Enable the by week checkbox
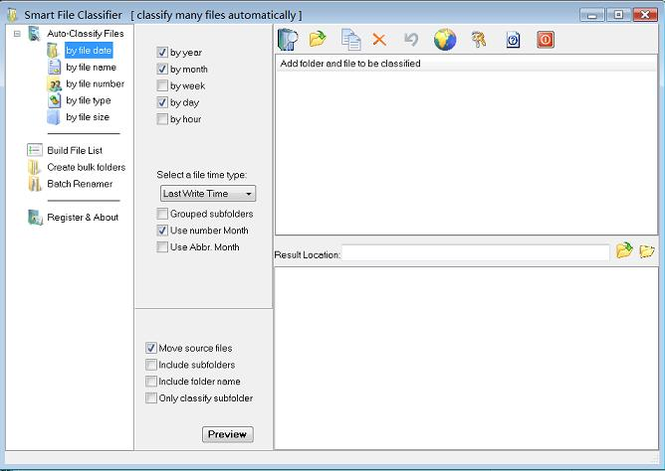 [x=162, y=86]
